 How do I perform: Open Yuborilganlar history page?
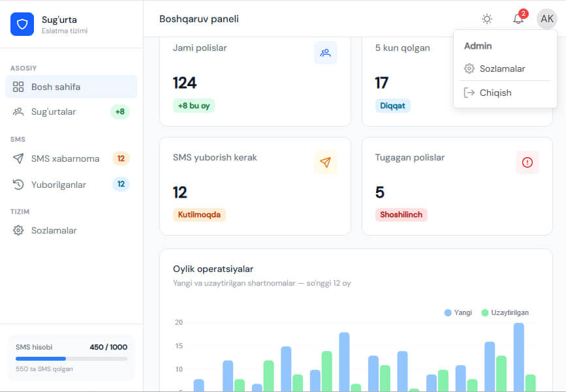[71, 185]
